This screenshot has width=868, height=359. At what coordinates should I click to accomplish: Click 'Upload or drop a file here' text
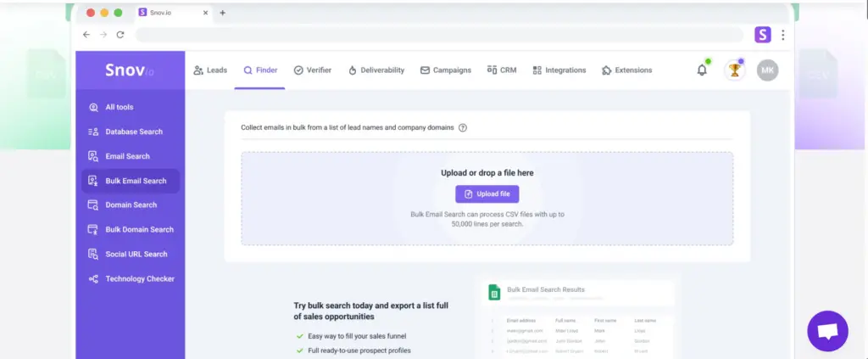pos(487,173)
